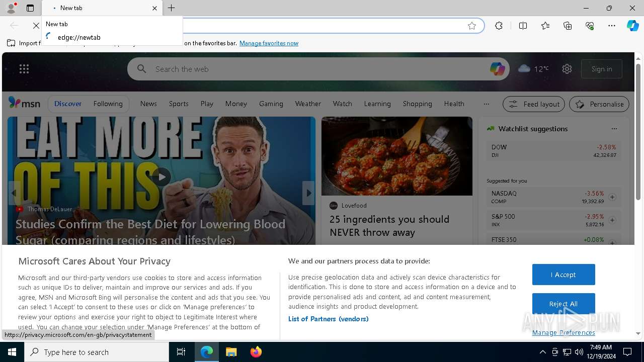644x362 pixels.
Task: Open the Health category
Action: [x=454, y=104]
